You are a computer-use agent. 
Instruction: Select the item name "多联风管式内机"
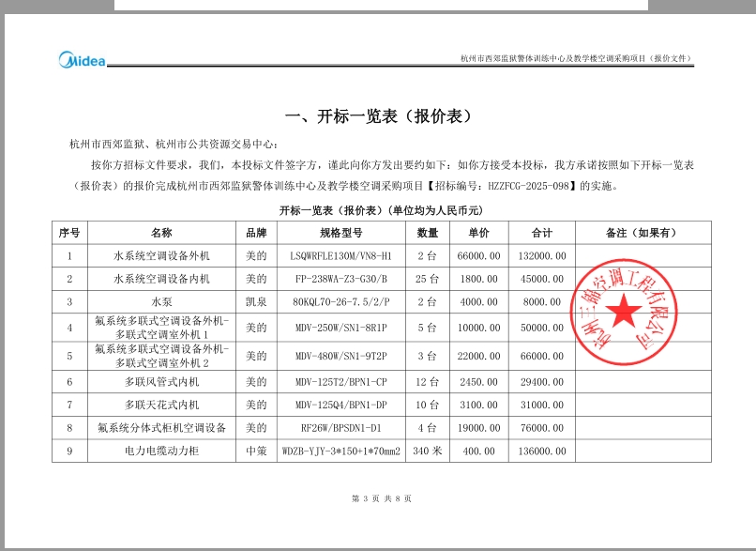[x=161, y=382]
